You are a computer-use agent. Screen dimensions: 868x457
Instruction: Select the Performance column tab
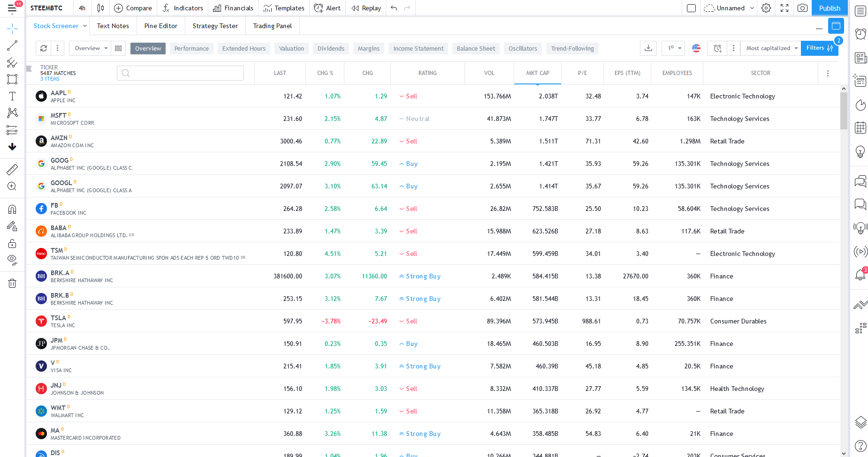[x=191, y=48]
